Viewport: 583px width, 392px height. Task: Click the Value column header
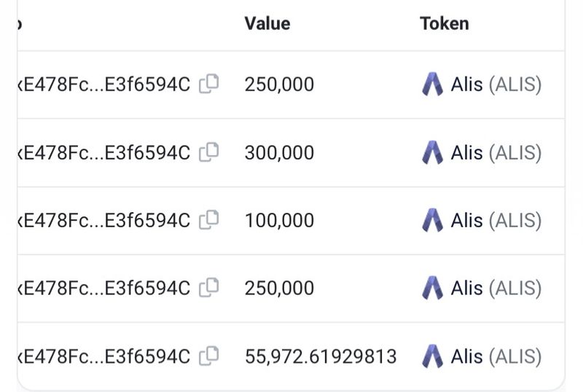pos(267,23)
